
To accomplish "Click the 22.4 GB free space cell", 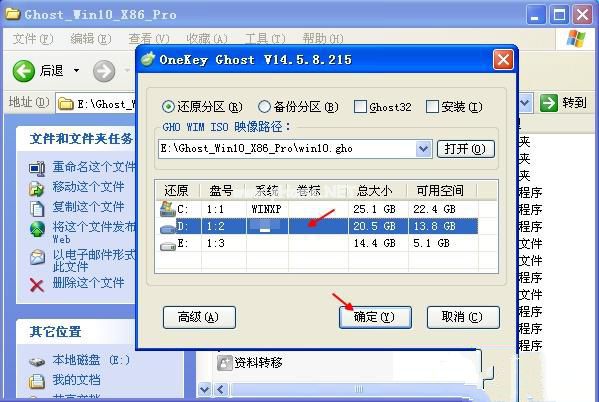I will pyautogui.click(x=434, y=209).
